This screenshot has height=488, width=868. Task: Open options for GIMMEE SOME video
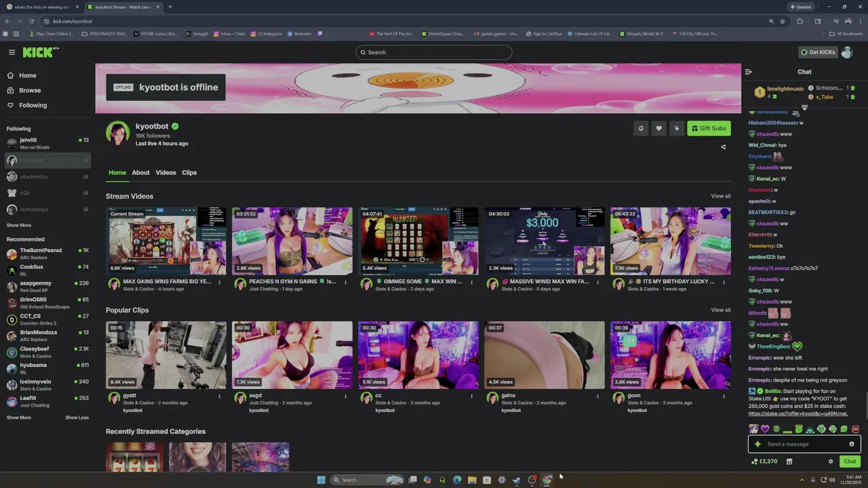click(x=471, y=282)
